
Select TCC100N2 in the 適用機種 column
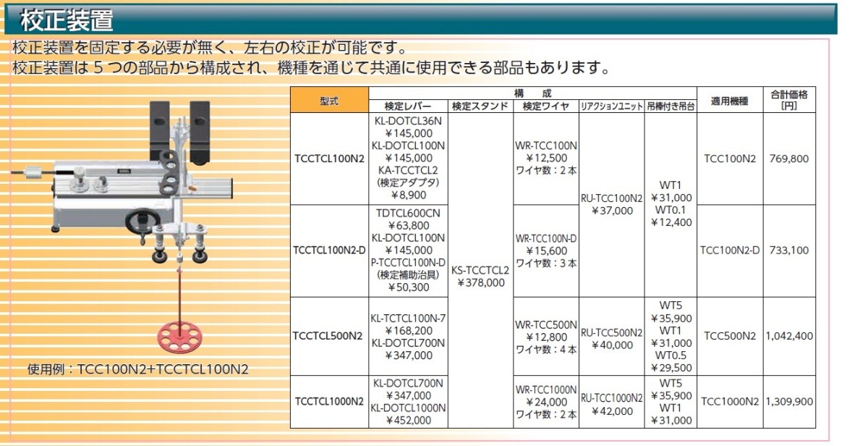[730, 159]
